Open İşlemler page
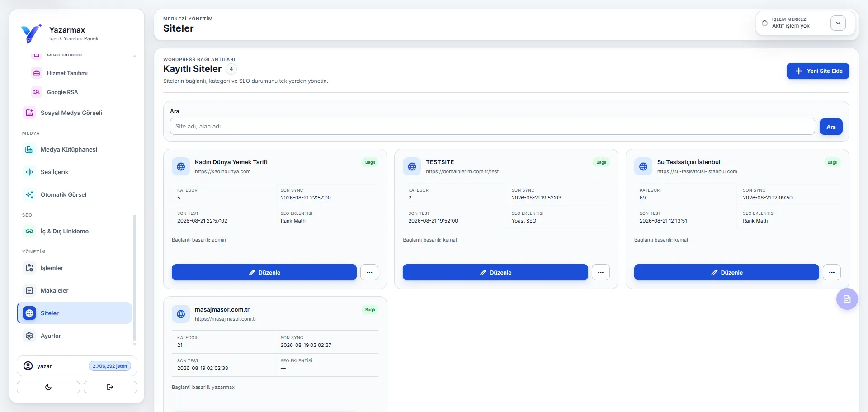The width and height of the screenshot is (868, 412). [x=74, y=268]
